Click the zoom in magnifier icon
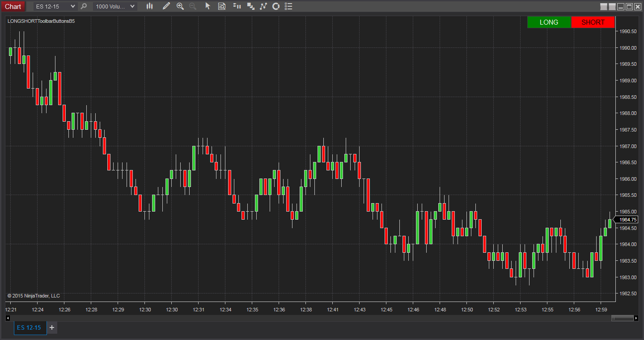The width and height of the screenshot is (644, 340). (180, 6)
